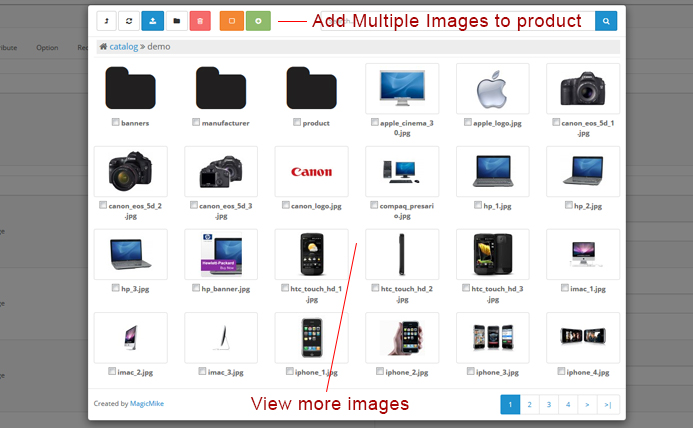Image resolution: width=693 pixels, height=428 pixels.
Task: Select the htc_touch_hd_3.jpg thumbnail
Action: point(493,254)
